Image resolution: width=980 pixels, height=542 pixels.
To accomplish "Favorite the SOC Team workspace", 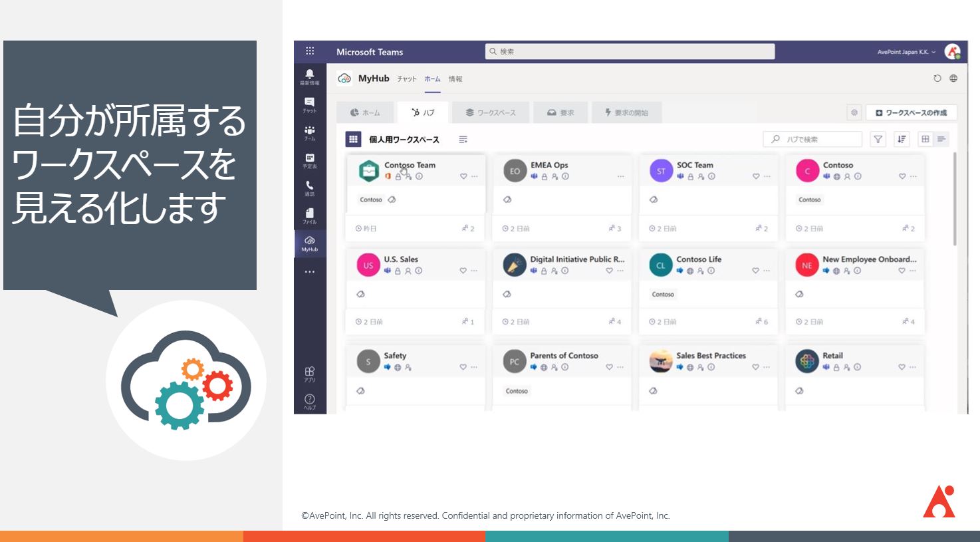I will (x=756, y=176).
